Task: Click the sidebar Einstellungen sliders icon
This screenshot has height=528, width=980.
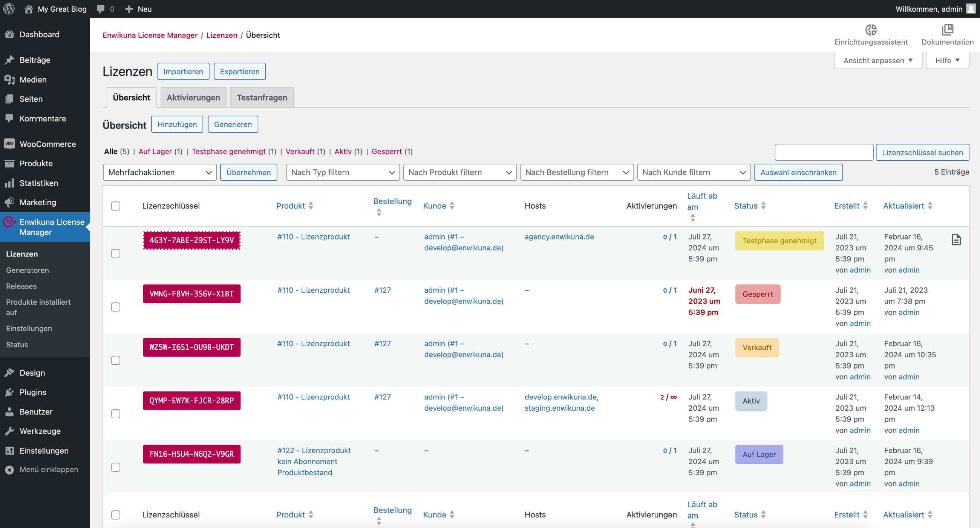Action: pos(9,451)
